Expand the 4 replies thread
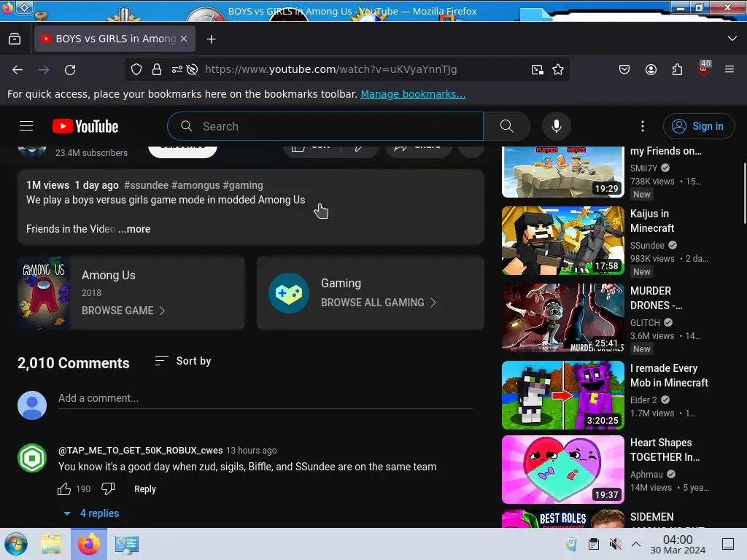747x560 pixels. [91, 513]
